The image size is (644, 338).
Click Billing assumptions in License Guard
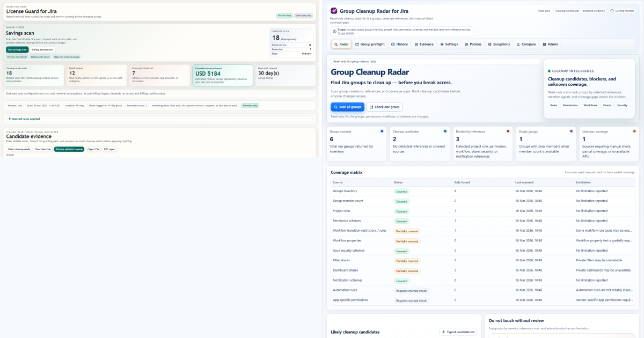(x=43, y=49)
